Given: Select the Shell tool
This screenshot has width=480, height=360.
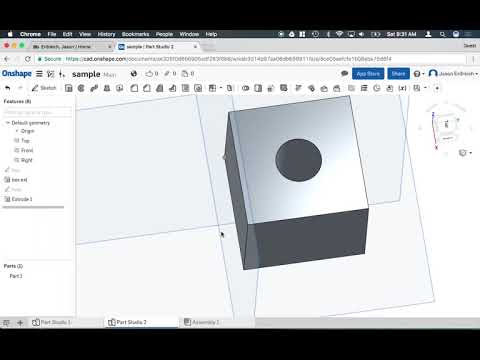Looking at the screenshot, I should (185, 88).
